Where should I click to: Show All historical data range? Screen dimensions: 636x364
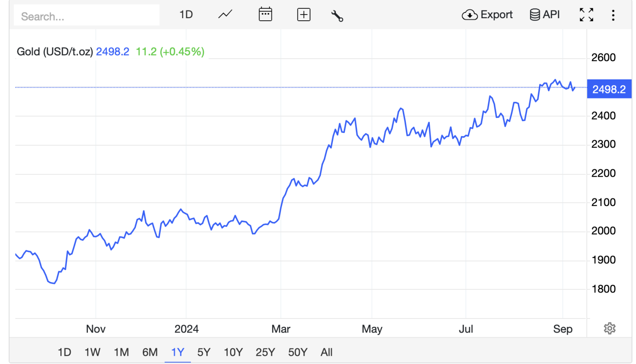point(327,352)
